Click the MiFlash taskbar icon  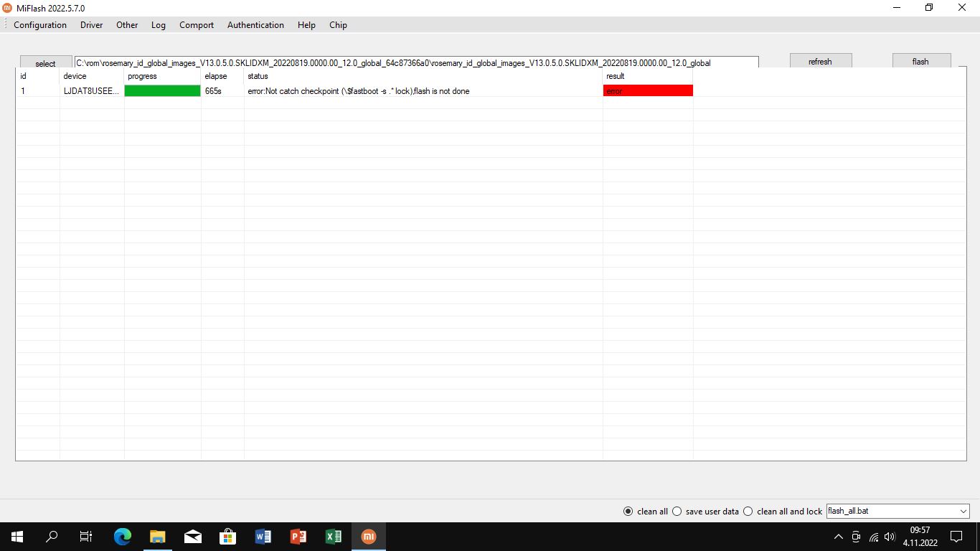(x=369, y=537)
